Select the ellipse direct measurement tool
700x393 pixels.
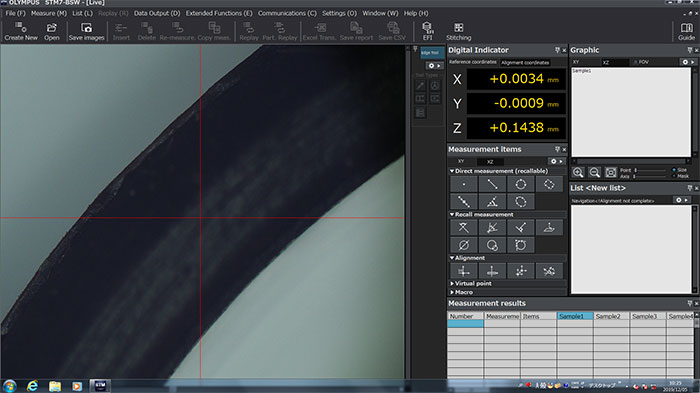point(521,201)
